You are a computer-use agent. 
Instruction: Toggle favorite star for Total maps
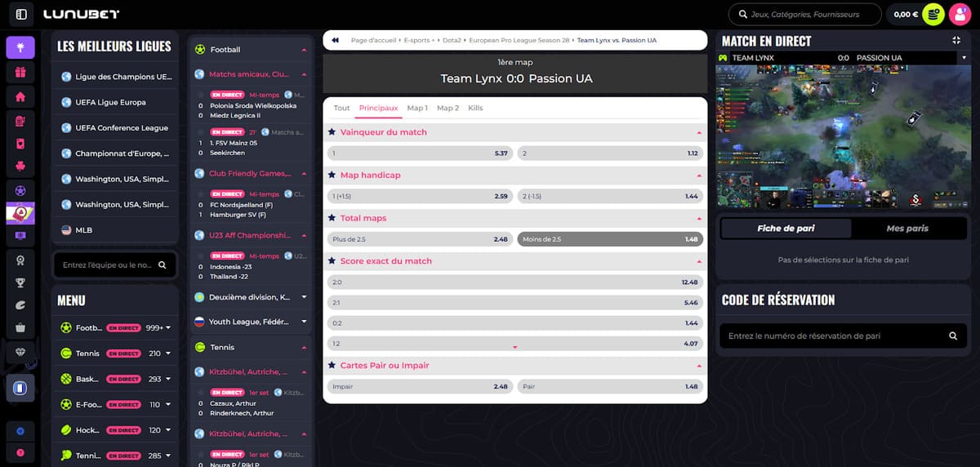pyautogui.click(x=332, y=219)
